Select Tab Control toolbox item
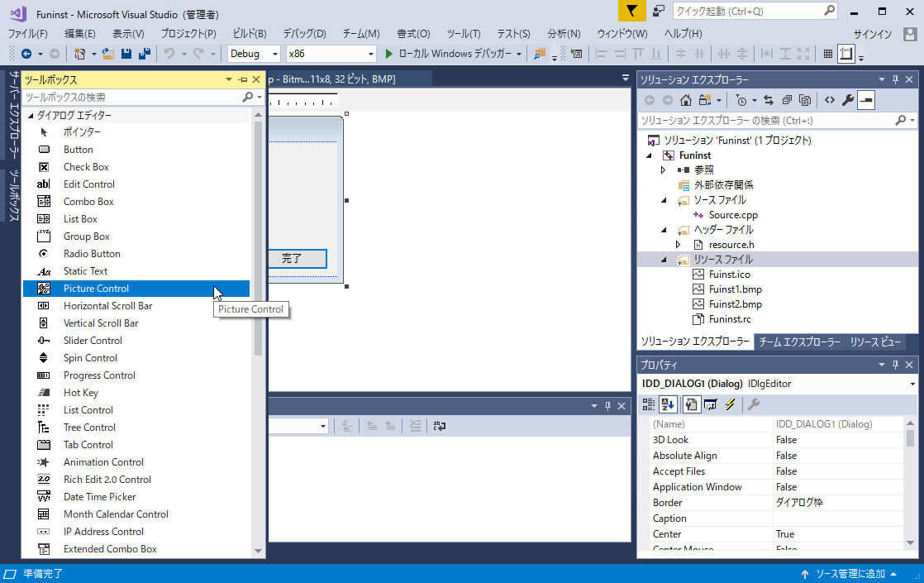Screen dimensions: 924x583 click(136, 445)
